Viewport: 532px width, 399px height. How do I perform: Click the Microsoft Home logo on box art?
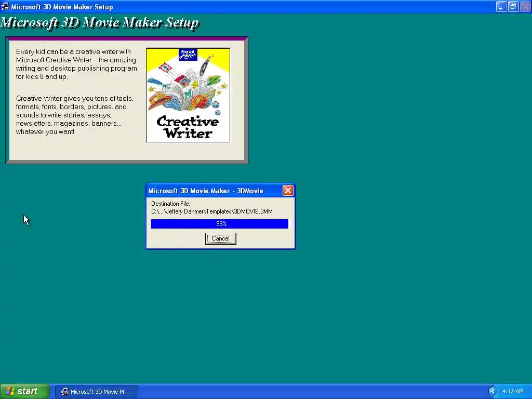[x=188, y=54]
